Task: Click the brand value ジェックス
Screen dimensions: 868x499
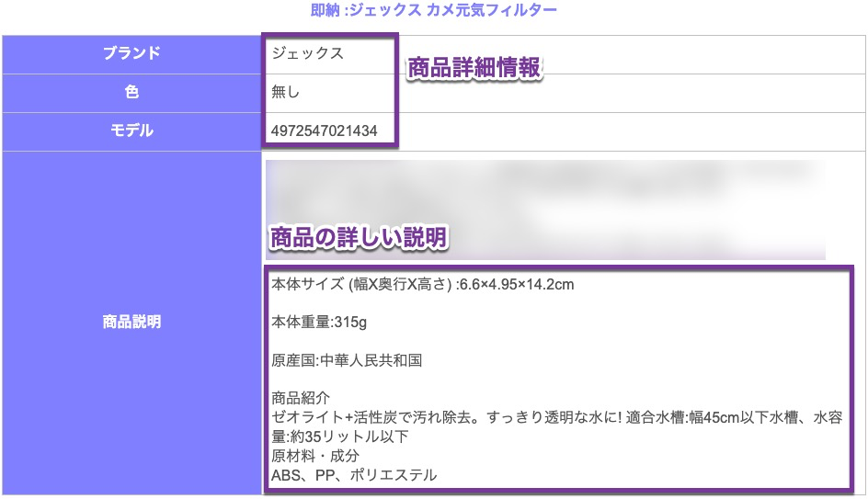Action: pyautogui.click(x=308, y=53)
